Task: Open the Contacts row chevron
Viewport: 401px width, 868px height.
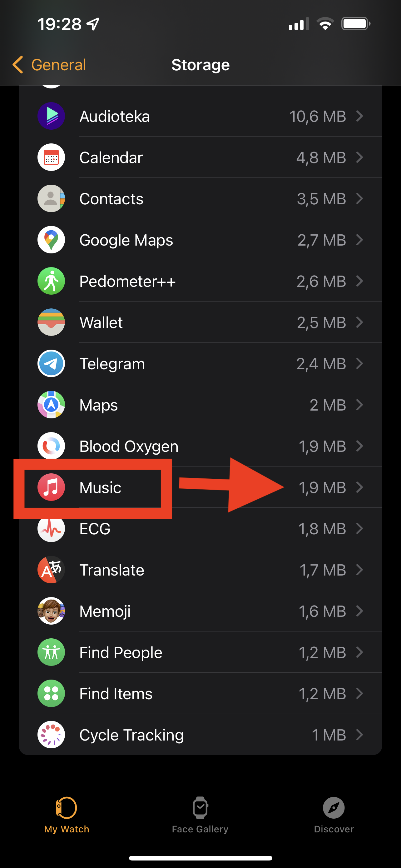Action: (x=359, y=199)
